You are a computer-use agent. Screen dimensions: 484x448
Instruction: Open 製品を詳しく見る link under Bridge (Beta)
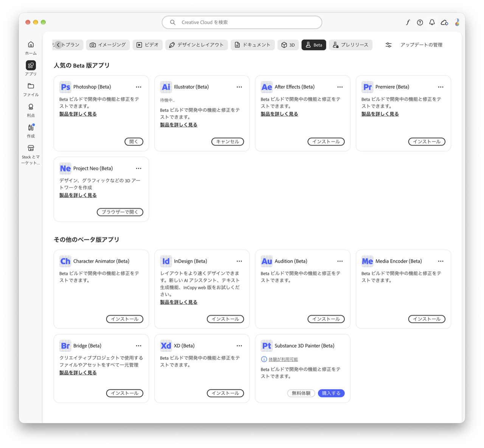[78, 373]
